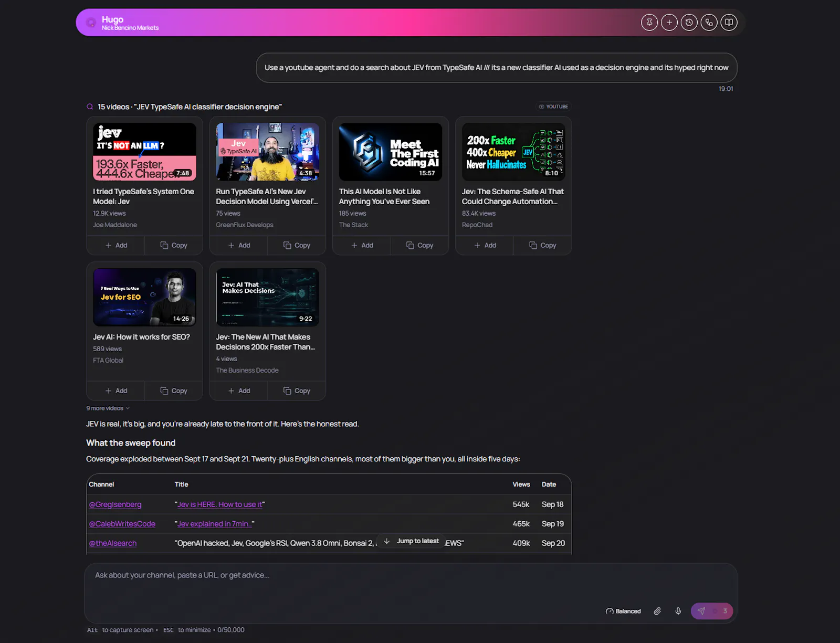Click 'Jev: The New AI That Makes Decisions' title
Viewport: 840px width, 643px height.
(x=266, y=342)
